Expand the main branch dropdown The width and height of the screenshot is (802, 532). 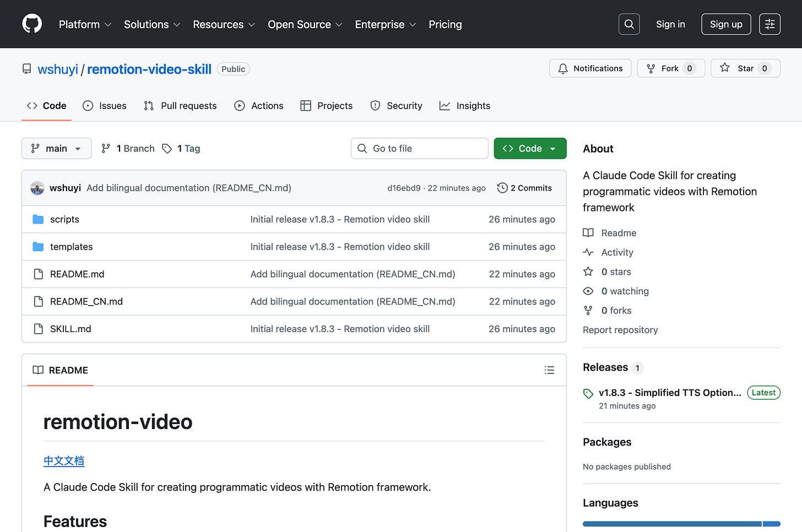(x=57, y=149)
